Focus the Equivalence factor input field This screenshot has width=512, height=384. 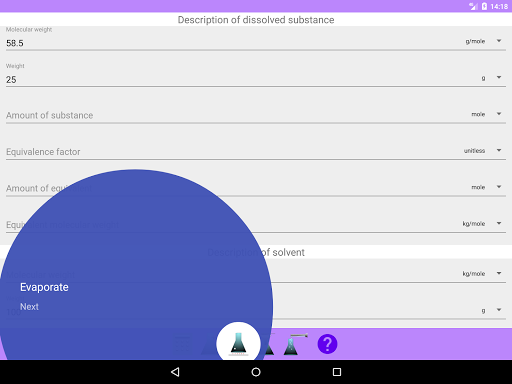[230, 152]
